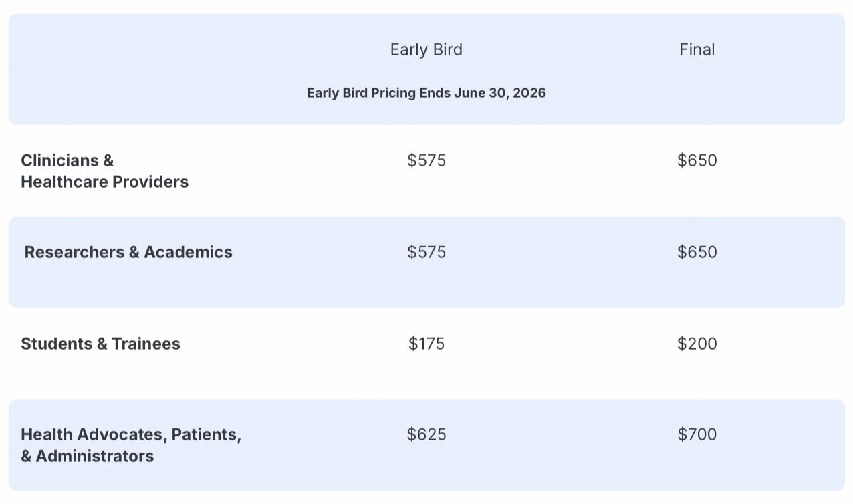Select the $650 Final price for Clinicians
This screenshot has width=853, height=504.
coord(697,160)
